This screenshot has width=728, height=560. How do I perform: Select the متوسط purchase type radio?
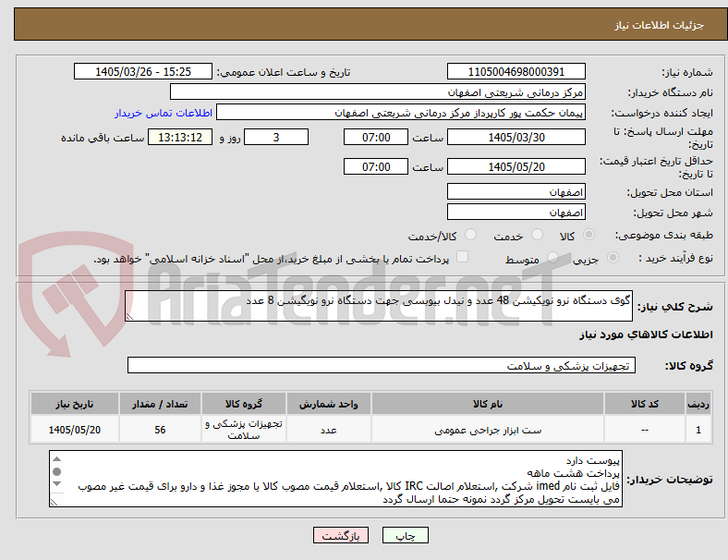552,257
